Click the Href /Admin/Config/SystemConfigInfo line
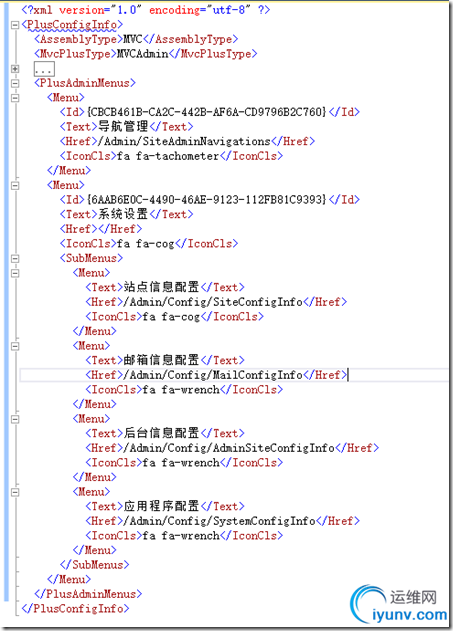 pyautogui.click(x=222, y=521)
